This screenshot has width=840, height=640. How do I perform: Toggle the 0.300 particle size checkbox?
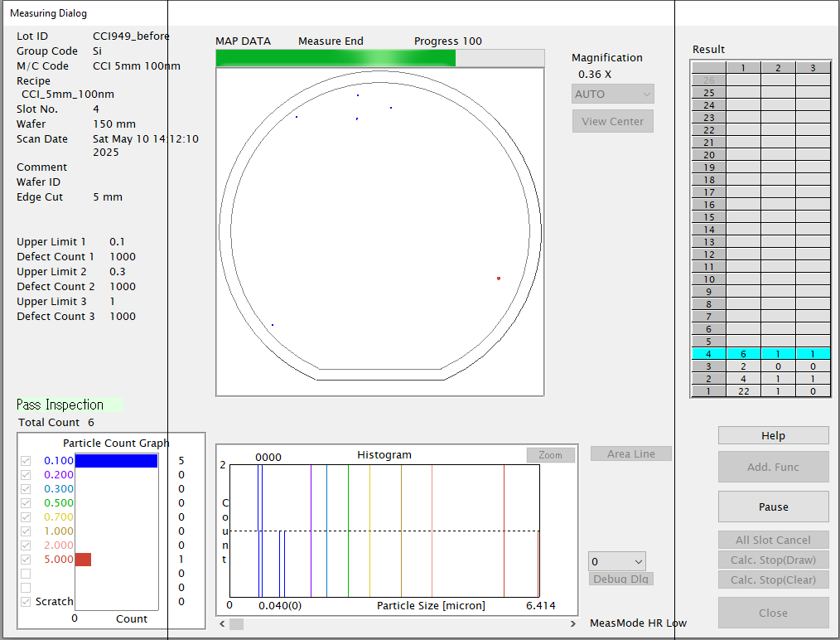(x=26, y=489)
